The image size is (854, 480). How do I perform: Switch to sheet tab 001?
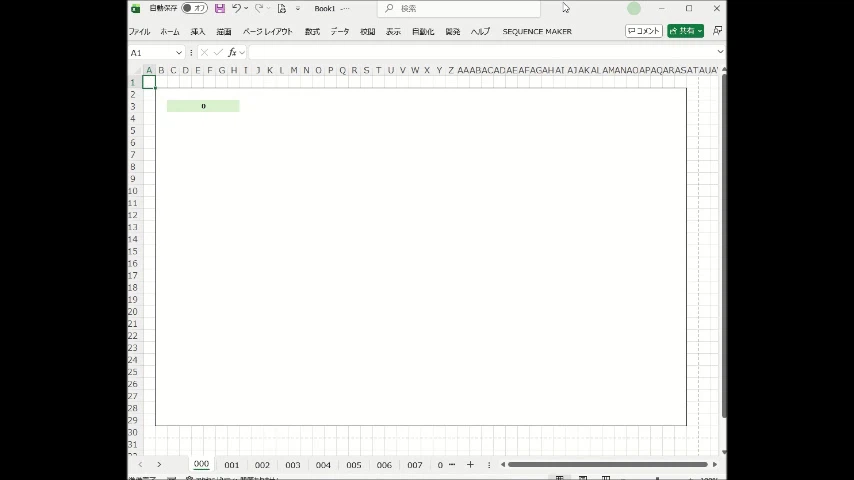231,465
